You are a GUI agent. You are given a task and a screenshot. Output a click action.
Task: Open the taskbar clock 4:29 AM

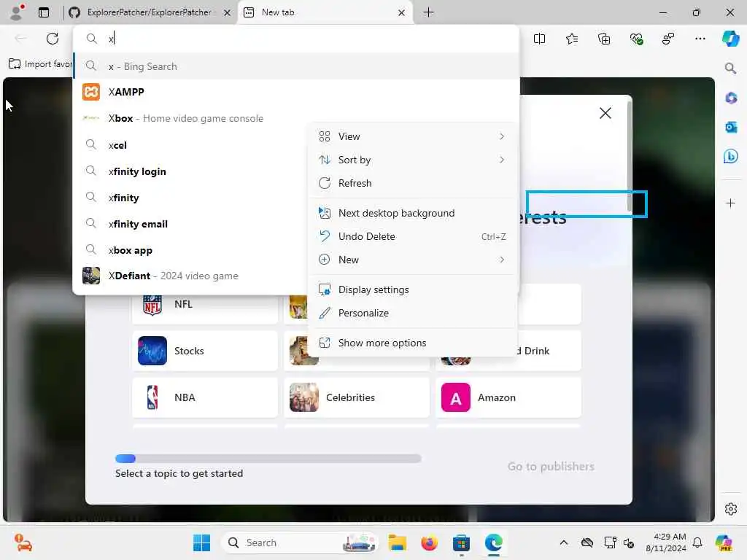point(666,542)
